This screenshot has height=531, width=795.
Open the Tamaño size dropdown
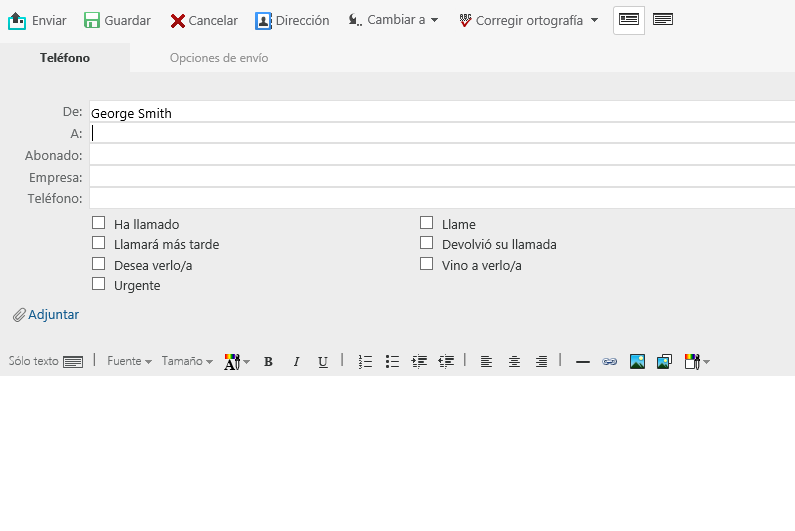click(x=187, y=361)
